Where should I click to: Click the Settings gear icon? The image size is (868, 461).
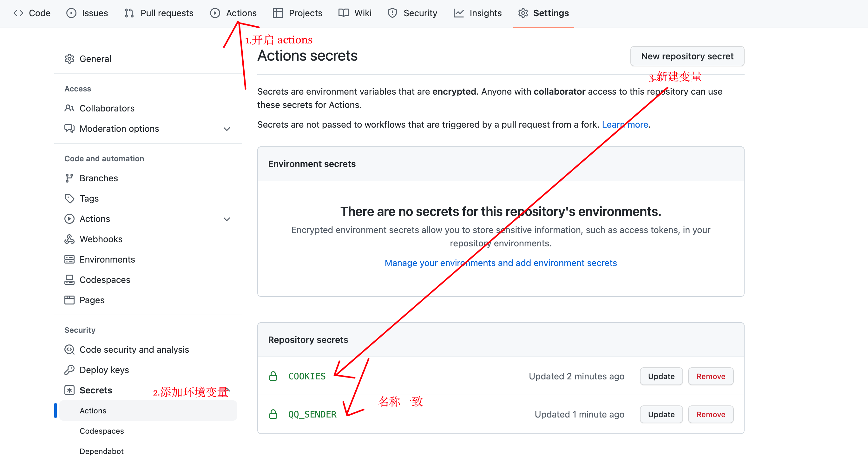coord(523,13)
